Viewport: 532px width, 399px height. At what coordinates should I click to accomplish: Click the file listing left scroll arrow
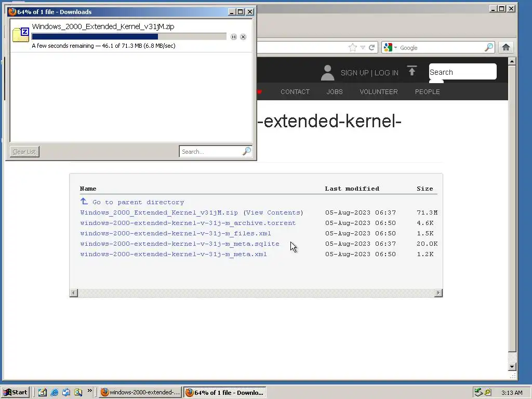click(x=74, y=293)
